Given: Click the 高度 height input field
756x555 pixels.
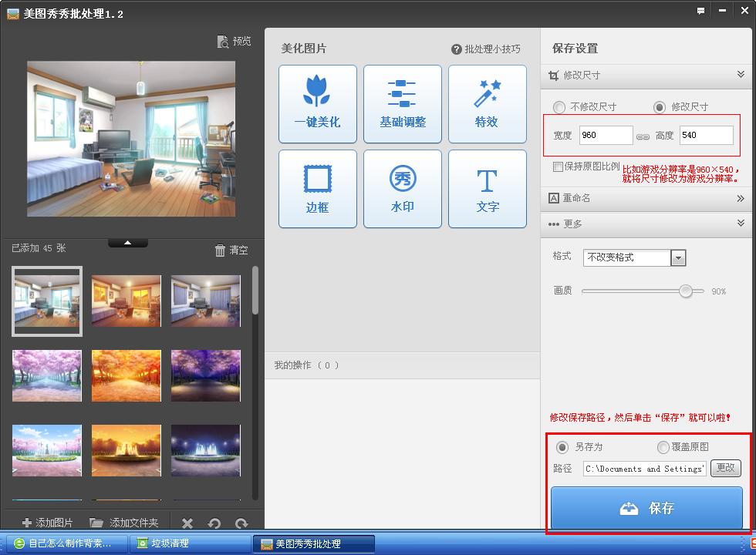Looking at the screenshot, I should coord(707,136).
